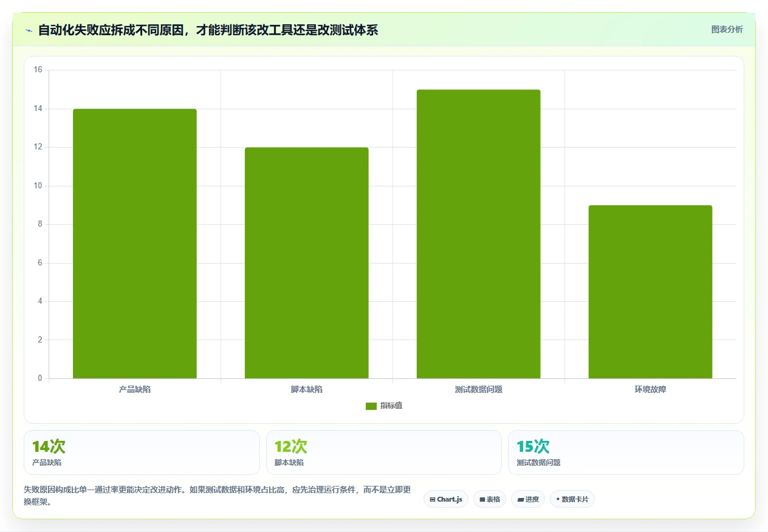The height and width of the screenshot is (532, 768).
Task: Click the 进度 tag chip
Action: coord(528,499)
